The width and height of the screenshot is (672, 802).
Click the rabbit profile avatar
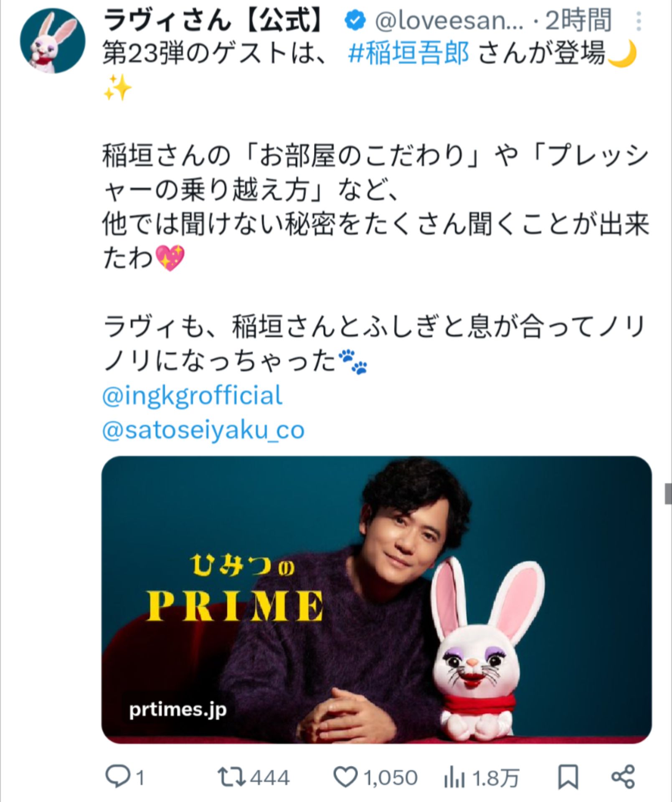[x=53, y=41]
